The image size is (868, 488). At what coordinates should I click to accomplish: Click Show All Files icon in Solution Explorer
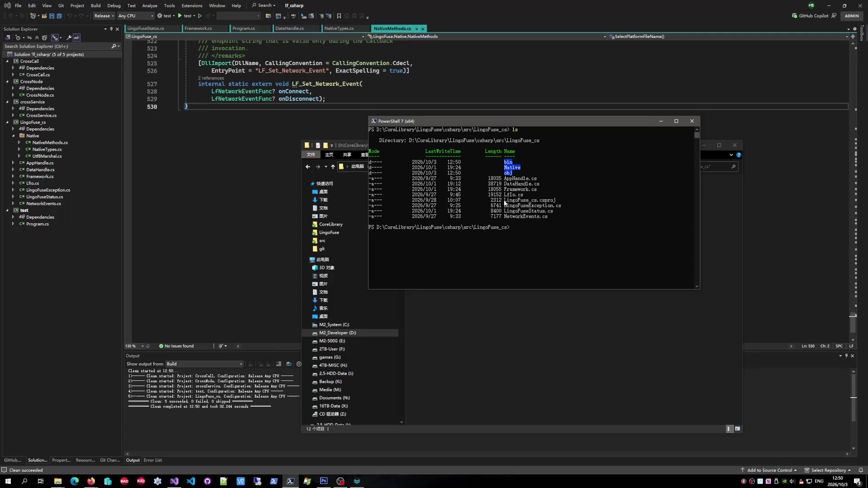(x=44, y=38)
